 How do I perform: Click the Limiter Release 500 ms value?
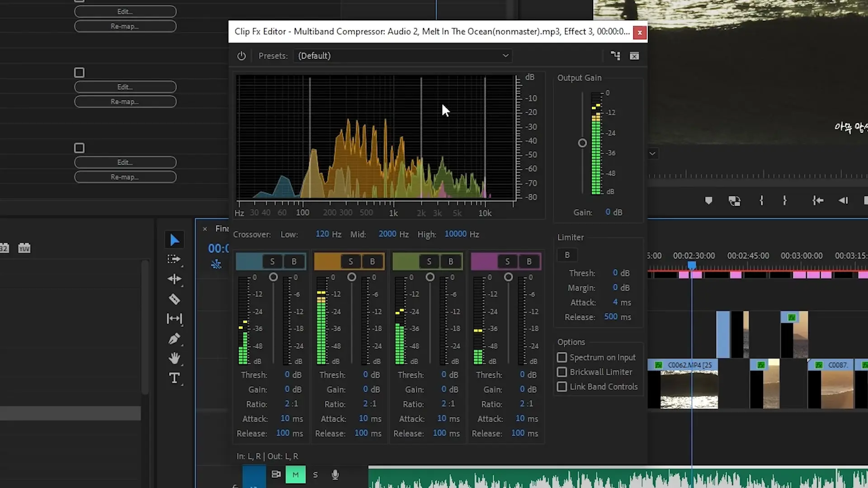coord(611,317)
